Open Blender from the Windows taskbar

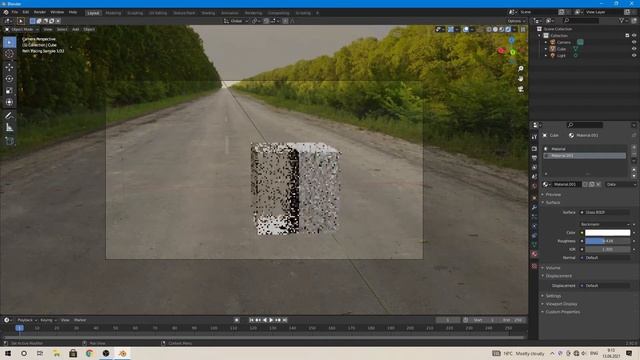tap(122, 353)
